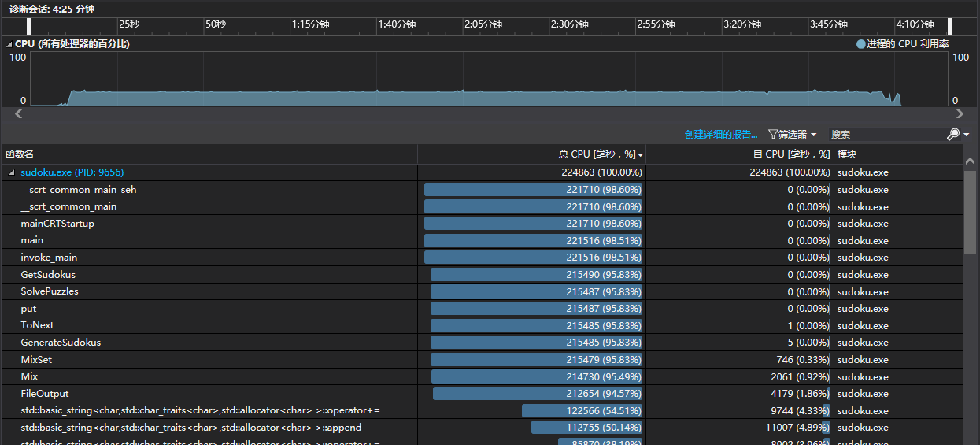Select the SolvePuzzles function row

(482, 291)
